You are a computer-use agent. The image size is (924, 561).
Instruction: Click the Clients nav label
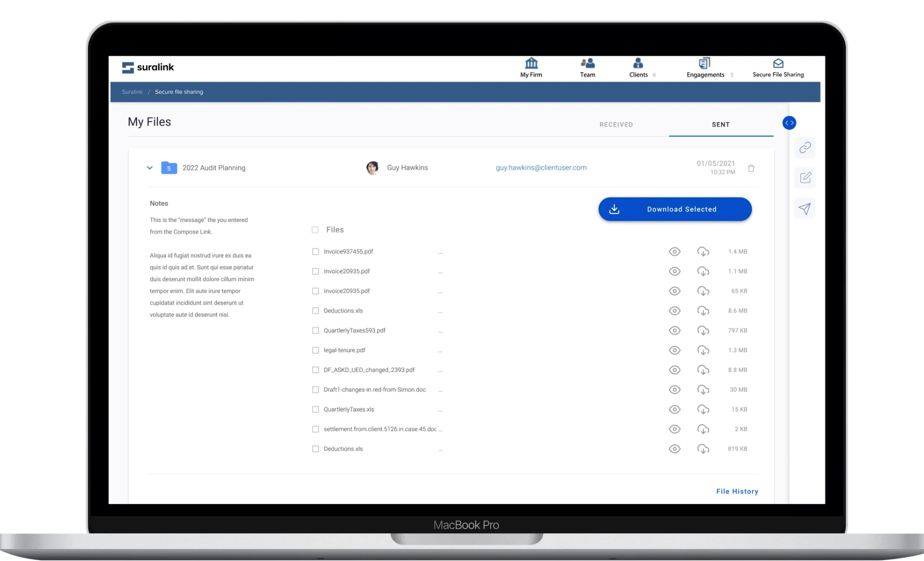coord(639,75)
